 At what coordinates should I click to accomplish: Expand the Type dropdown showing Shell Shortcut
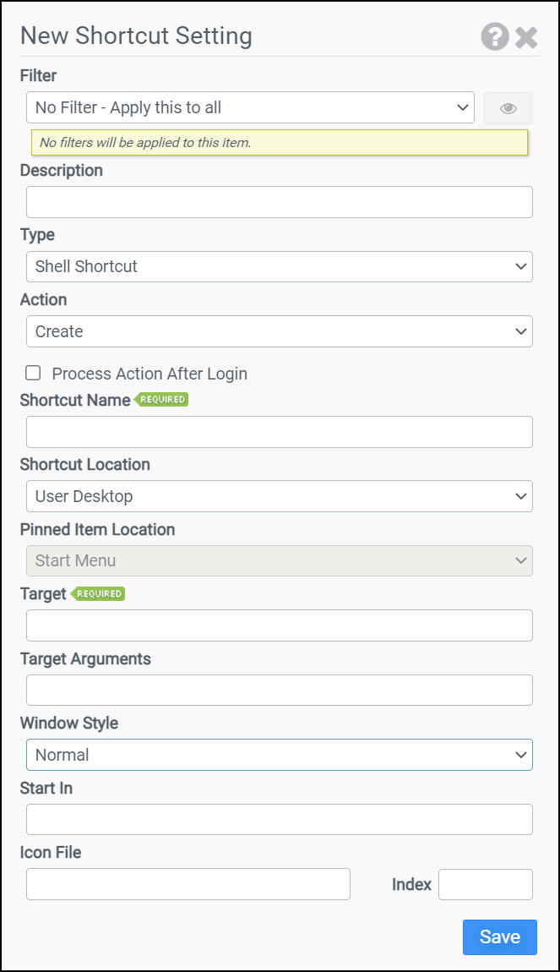pos(279,266)
